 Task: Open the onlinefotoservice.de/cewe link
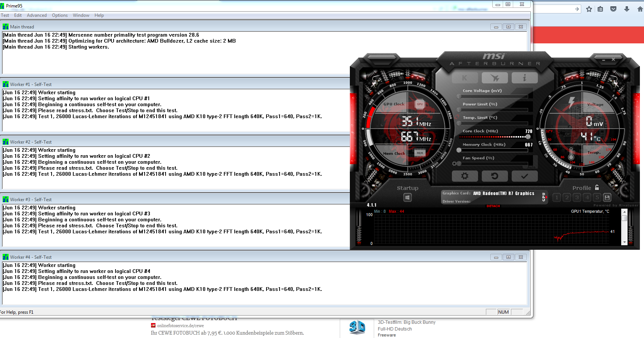tap(181, 326)
